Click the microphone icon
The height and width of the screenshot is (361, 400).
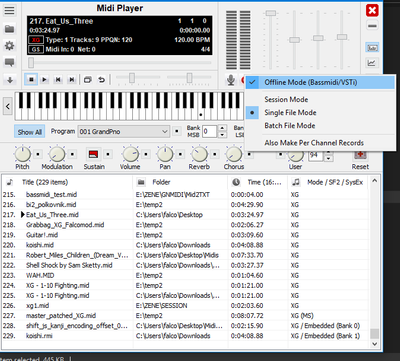pos(231,80)
